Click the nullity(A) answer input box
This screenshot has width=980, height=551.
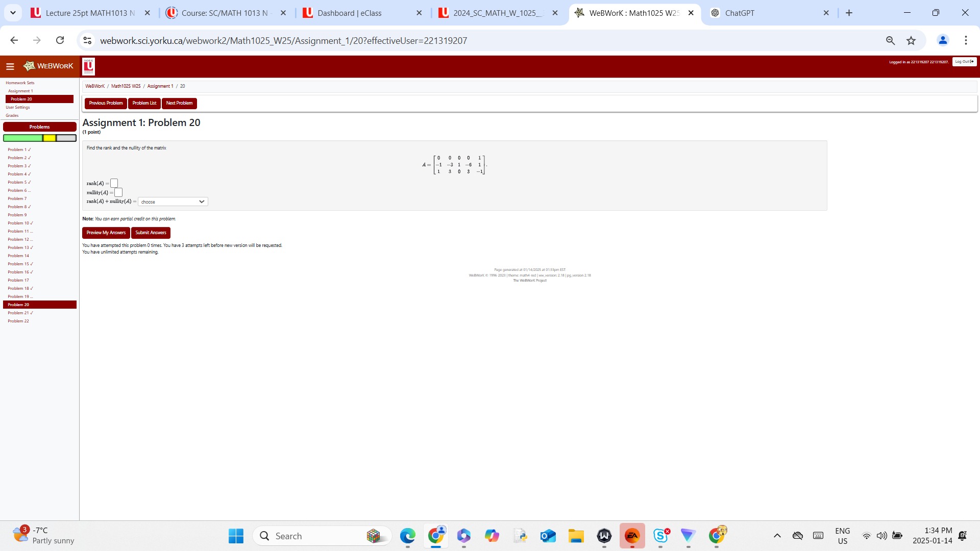118,192
